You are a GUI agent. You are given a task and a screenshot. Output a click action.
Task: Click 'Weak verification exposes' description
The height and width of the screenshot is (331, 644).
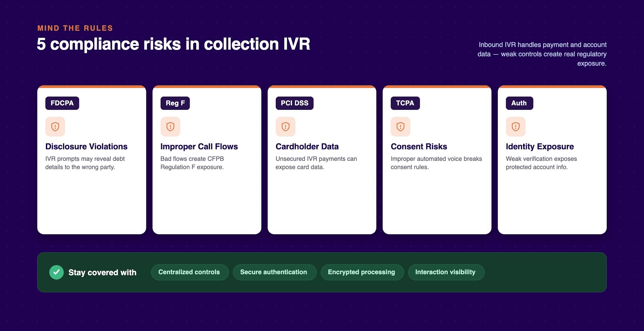541,163
